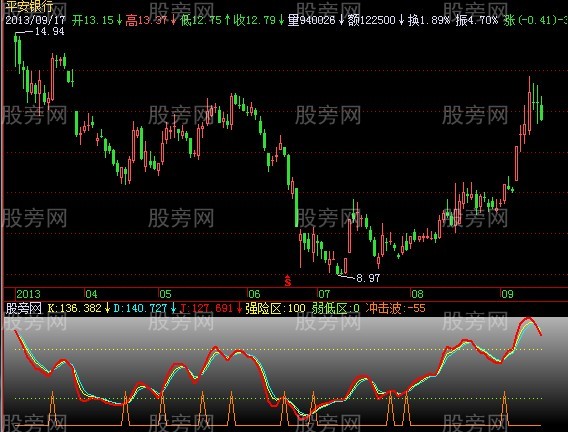Image resolution: width=568 pixels, height=432 pixels.
Task: Click the 弱低区:0 indicator label
Action: (x=335, y=308)
